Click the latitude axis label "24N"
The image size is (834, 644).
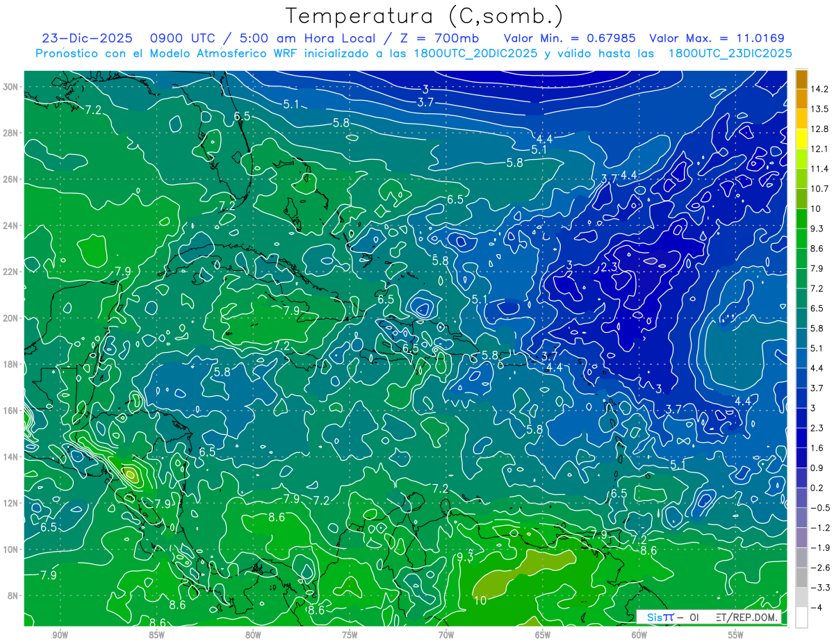click(12, 226)
